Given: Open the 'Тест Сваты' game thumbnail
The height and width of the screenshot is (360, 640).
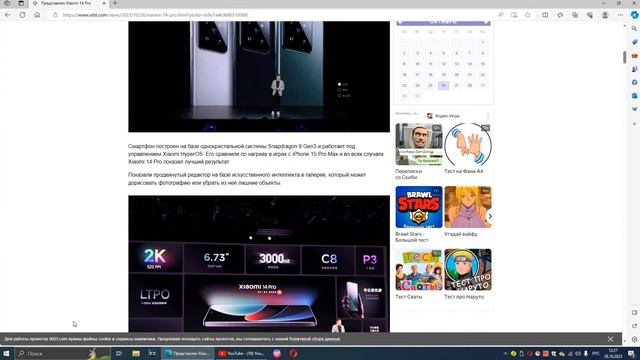Looking at the screenshot, I should (419, 270).
